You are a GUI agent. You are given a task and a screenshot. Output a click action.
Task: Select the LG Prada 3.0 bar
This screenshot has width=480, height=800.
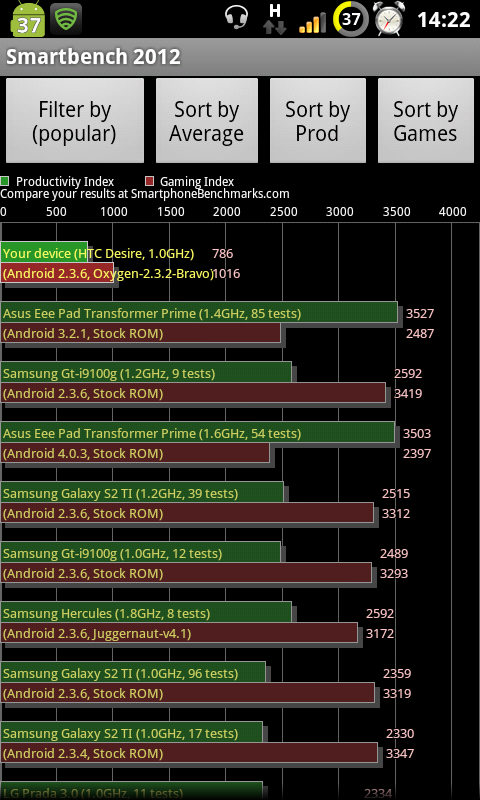click(x=132, y=791)
